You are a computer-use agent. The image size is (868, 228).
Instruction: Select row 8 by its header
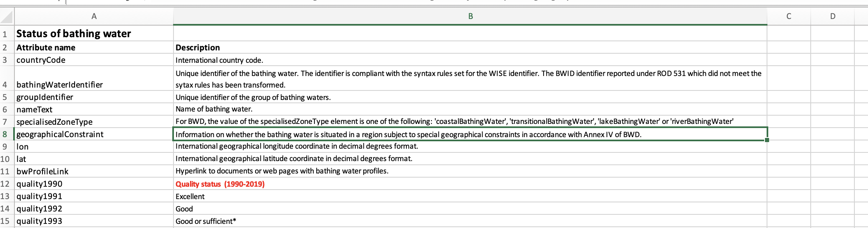5,134
